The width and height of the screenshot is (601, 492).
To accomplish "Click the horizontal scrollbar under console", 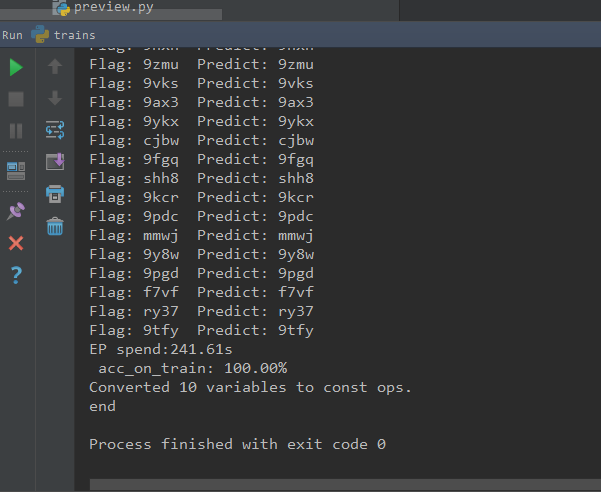I will pyautogui.click(x=345, y=484).
